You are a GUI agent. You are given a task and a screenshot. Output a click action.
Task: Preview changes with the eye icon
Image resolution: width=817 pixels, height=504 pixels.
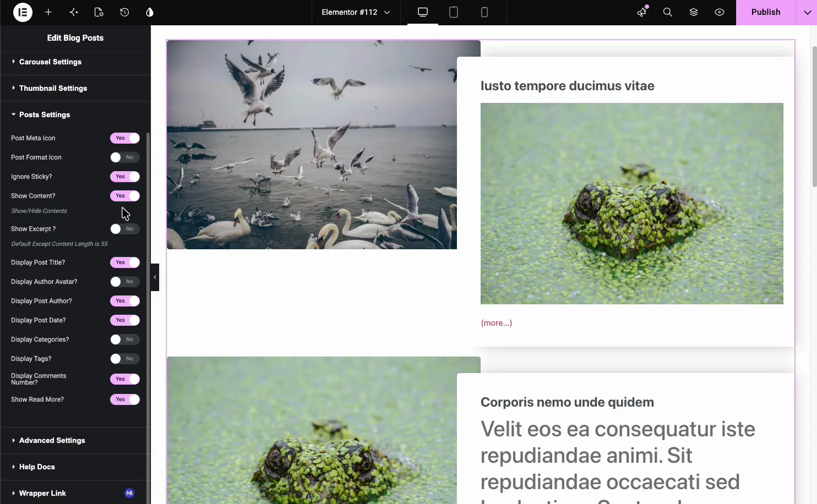[x=720, y=12]
